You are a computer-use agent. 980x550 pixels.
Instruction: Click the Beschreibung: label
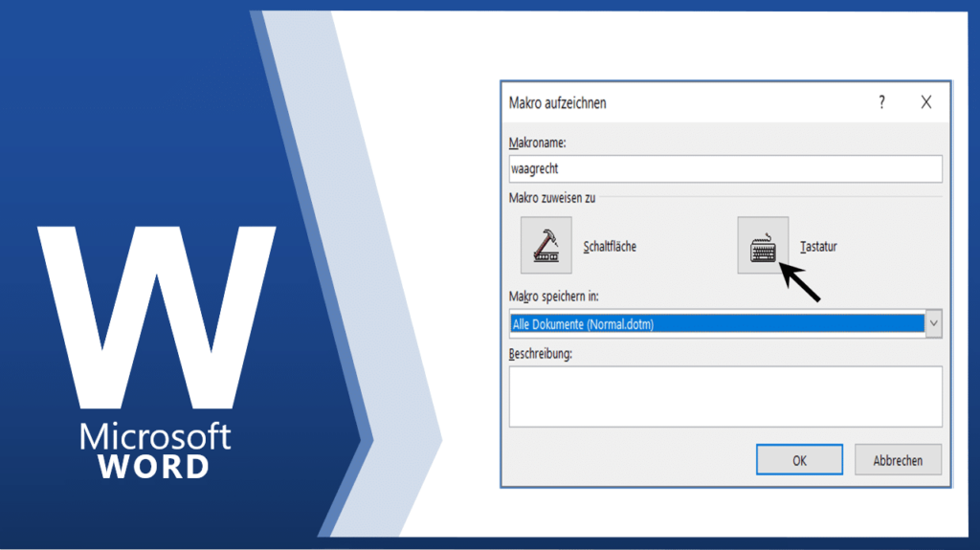[541, 354]
